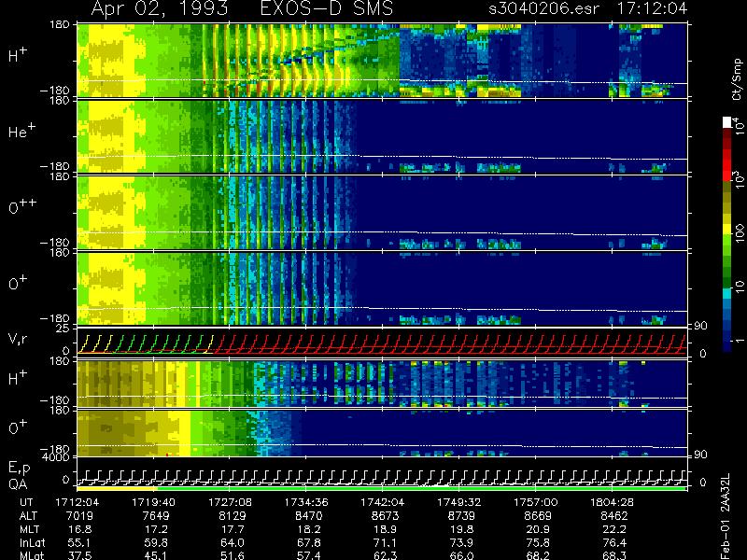Select the UT value '1734:36'
This screenshot has height=560, width=747.
(x=306, y=502)
